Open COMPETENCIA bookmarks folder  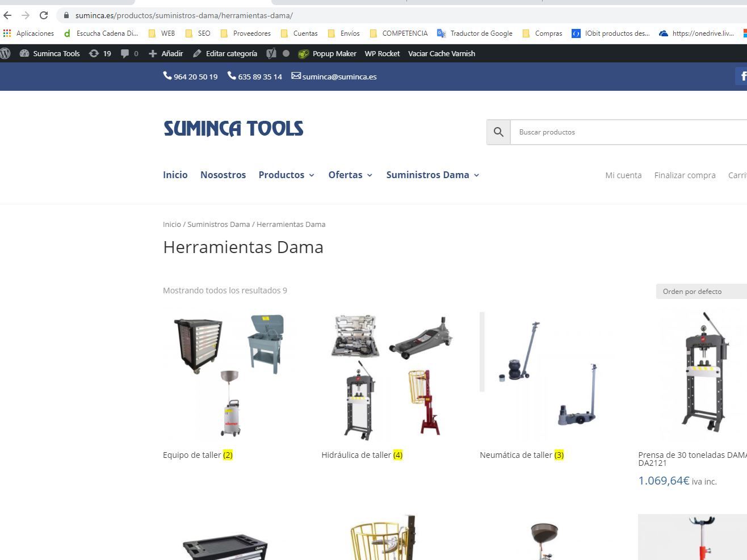[398, 33]
